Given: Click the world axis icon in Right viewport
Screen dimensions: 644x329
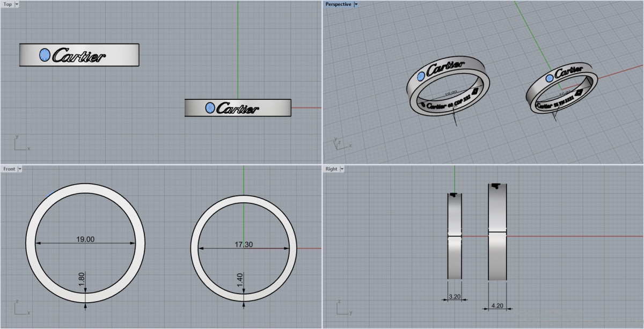Looking at the screenshot, I should click(342, 308).
